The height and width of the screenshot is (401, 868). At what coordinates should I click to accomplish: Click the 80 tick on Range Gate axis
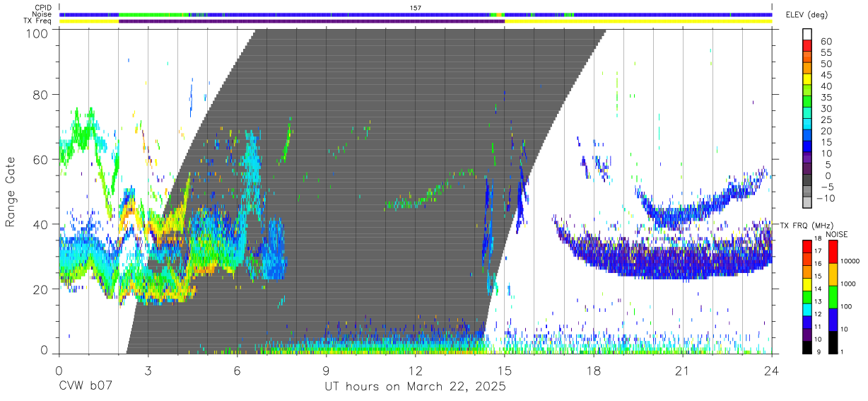pyautogui.click(x=42, y=95)
